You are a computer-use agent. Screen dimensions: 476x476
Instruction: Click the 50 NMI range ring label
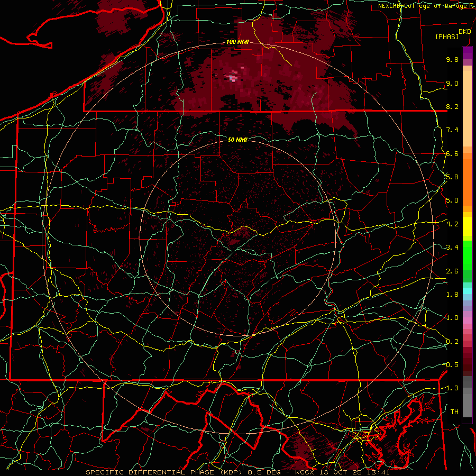pyautogui.click(x=237, y=140)
